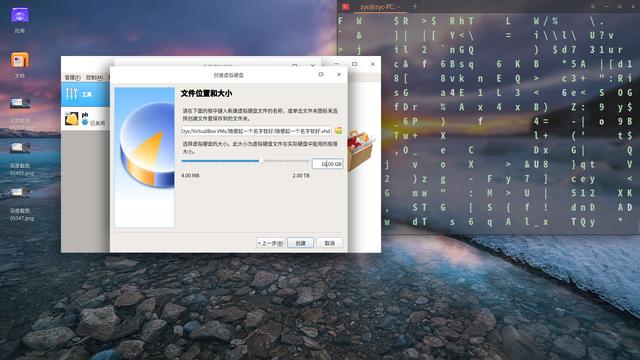Viewport: 640px width, 360px height.
Task: Select the 深度截图 05405.png desktop file
Action: [21, 159]
